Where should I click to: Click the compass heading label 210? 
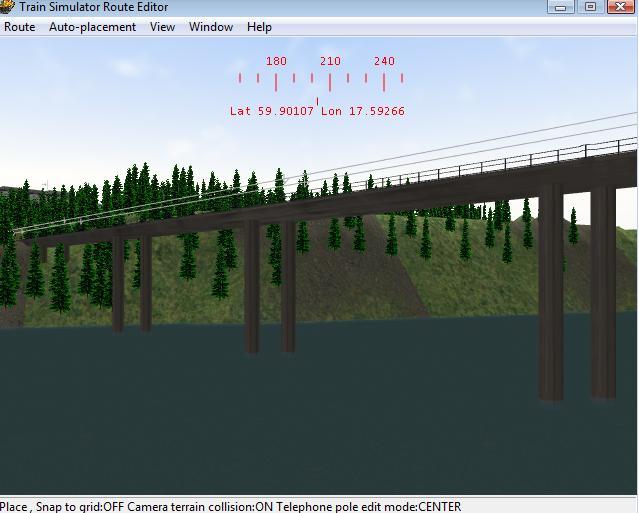[x=330, y=62]
